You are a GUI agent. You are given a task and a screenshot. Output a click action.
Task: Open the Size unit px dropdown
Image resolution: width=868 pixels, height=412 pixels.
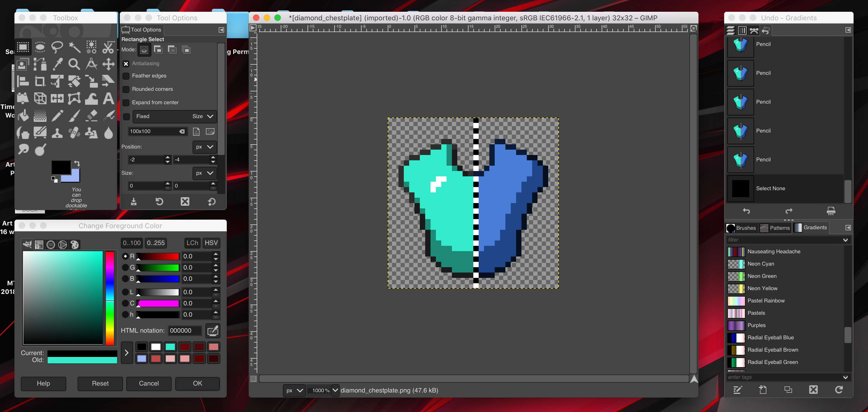tap(205, 173)
